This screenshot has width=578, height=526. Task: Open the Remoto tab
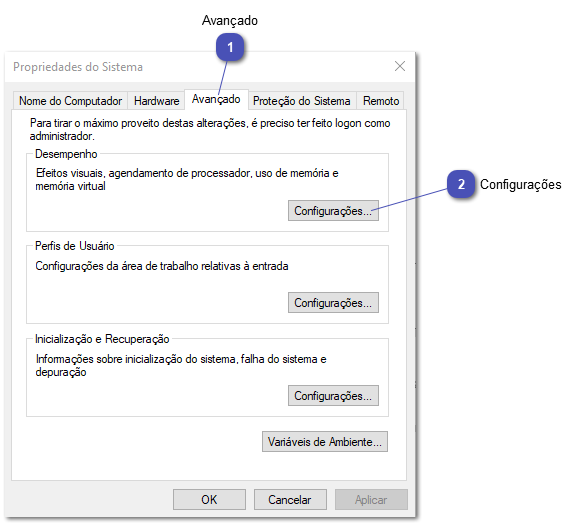(x=381, y=101)
